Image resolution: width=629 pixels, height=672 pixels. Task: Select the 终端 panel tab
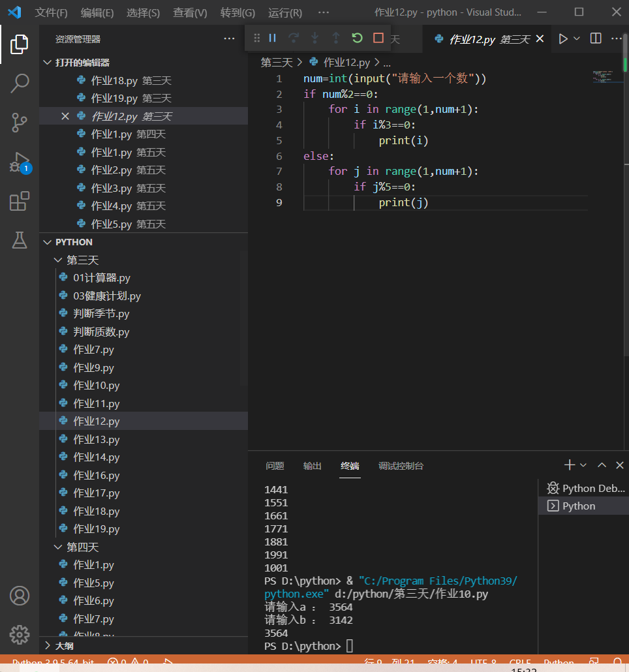350,466
